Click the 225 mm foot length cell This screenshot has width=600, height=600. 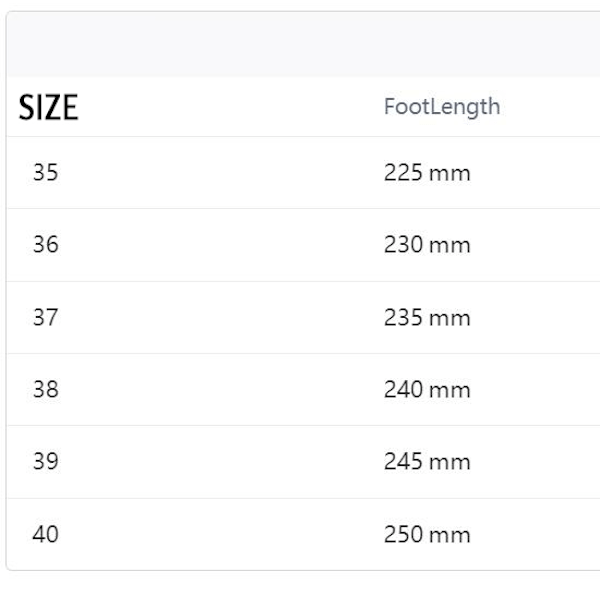click(427, 173)
